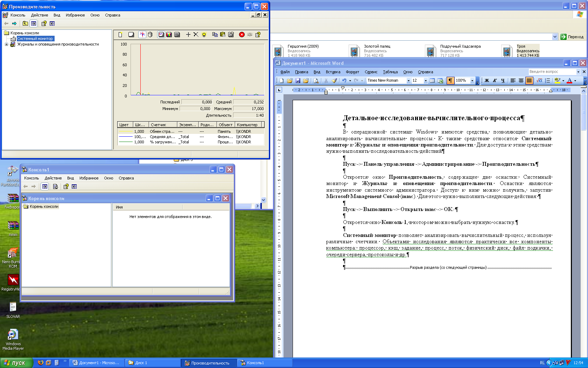Click the Счетчик column header
This screenshot has width=588, height=368.
163,125
